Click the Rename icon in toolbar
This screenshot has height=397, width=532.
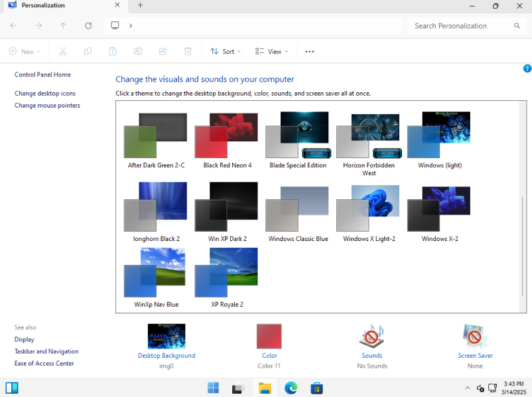click(x=138, y=51)
